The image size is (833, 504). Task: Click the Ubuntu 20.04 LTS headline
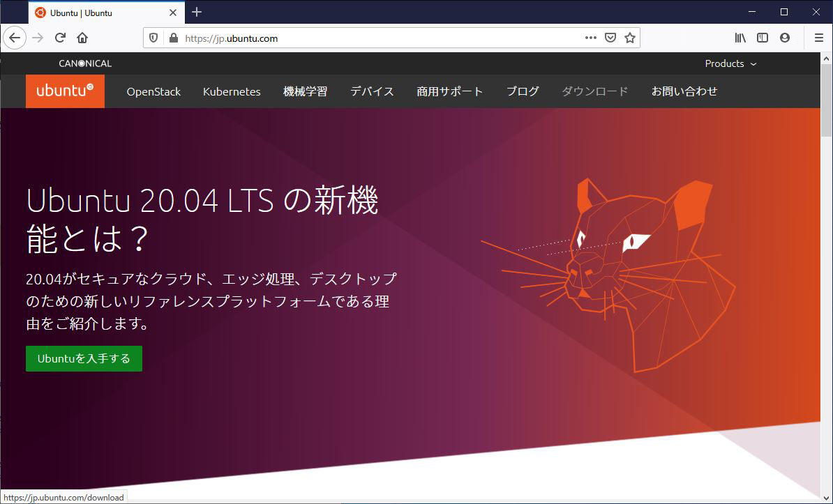click(x=202, y=220)
